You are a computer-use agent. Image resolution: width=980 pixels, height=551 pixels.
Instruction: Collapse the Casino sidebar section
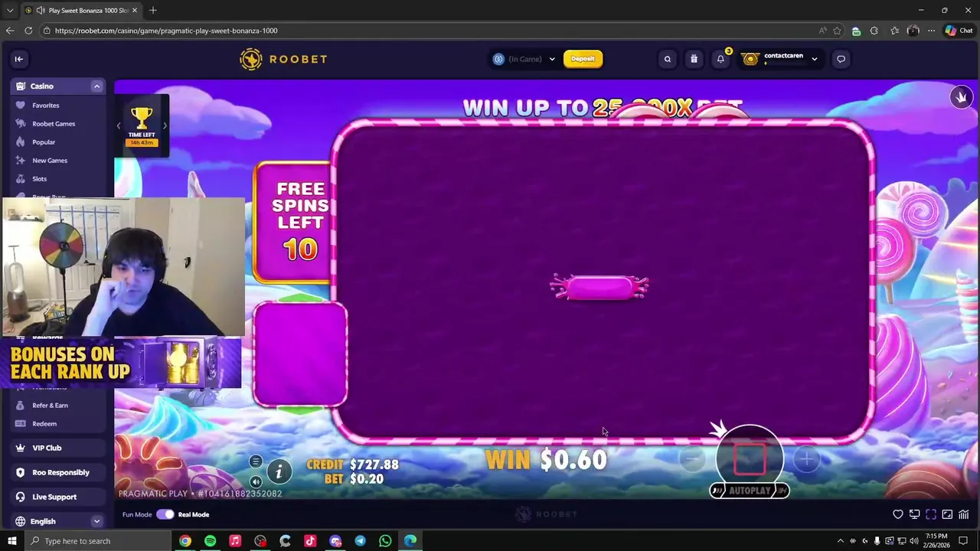(x=96, y=86)
